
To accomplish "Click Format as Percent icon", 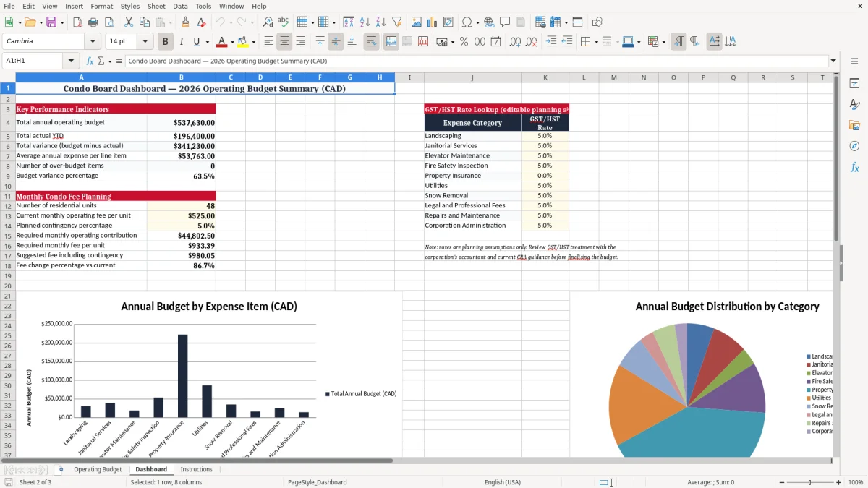I will click(x=464, y=42).
